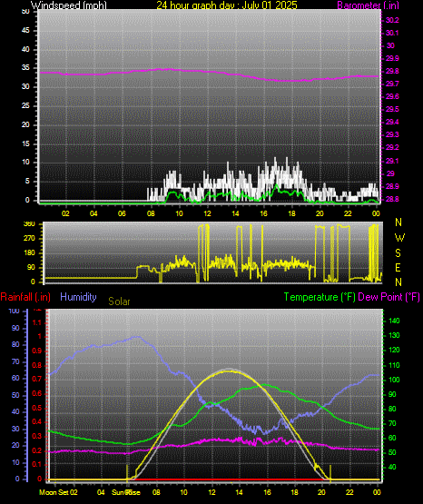Screen dimensions: 423x504
Task: Click the 12 hour tick on windspeed graph
Action: (207, 213)
